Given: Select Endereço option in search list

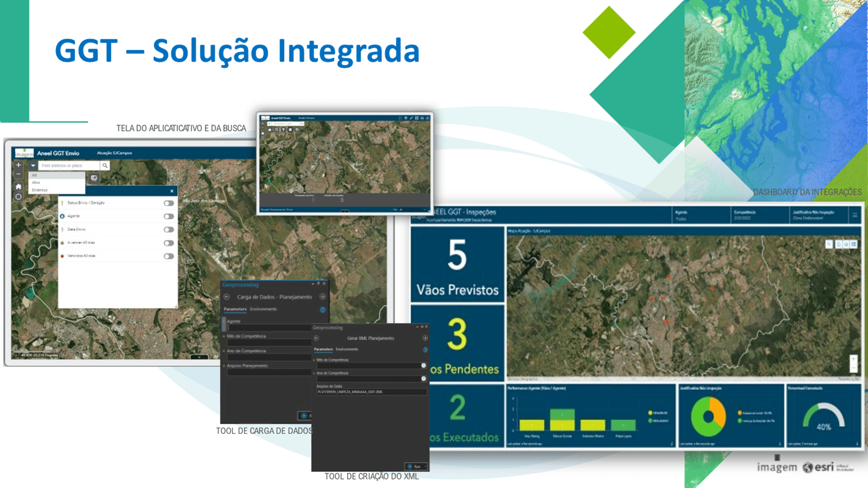Looking at the screenshot, I should coord(40,190).
